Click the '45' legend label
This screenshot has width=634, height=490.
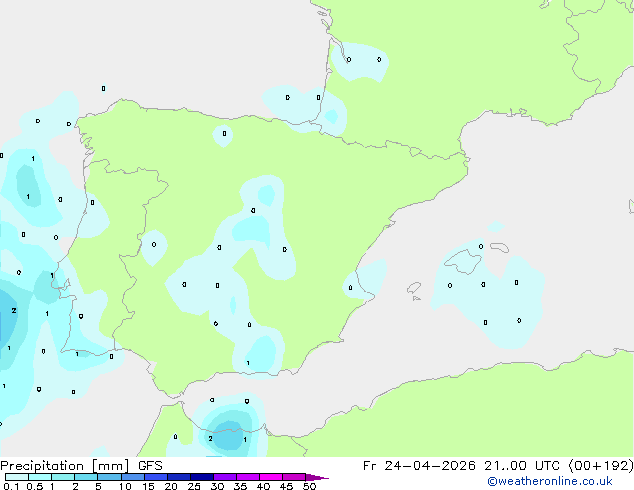point(286,486)
